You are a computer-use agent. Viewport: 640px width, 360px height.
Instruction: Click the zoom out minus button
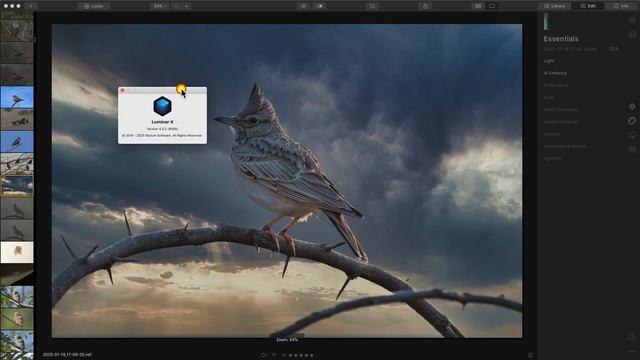pos(176,6)
